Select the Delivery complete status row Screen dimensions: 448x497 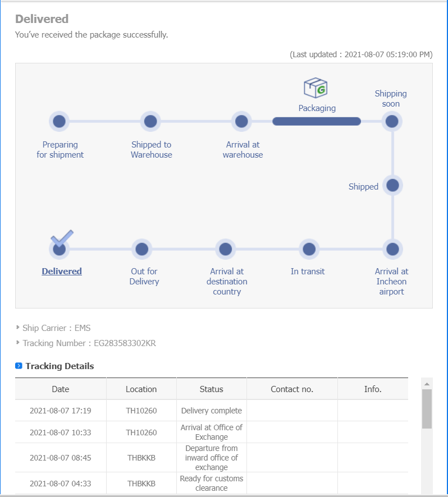211,411
